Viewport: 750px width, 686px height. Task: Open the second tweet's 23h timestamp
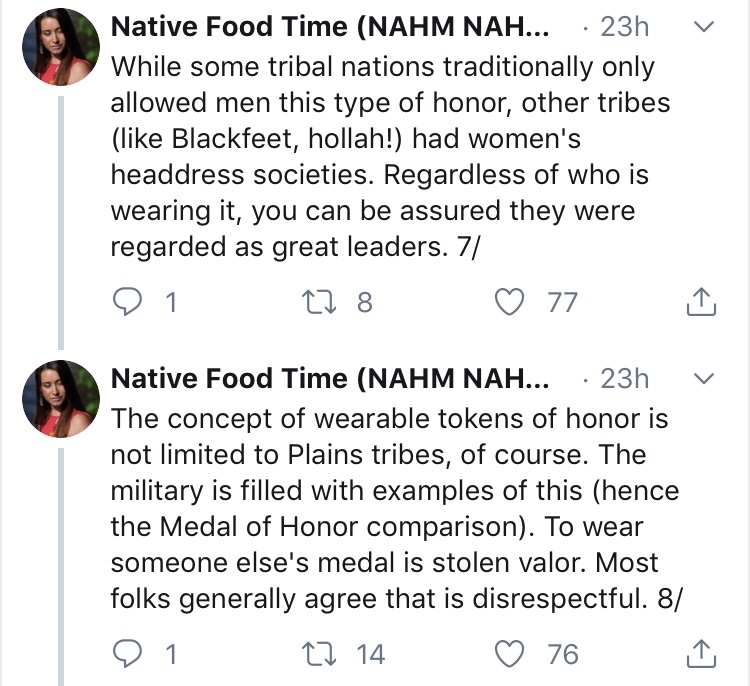point(623,379)
